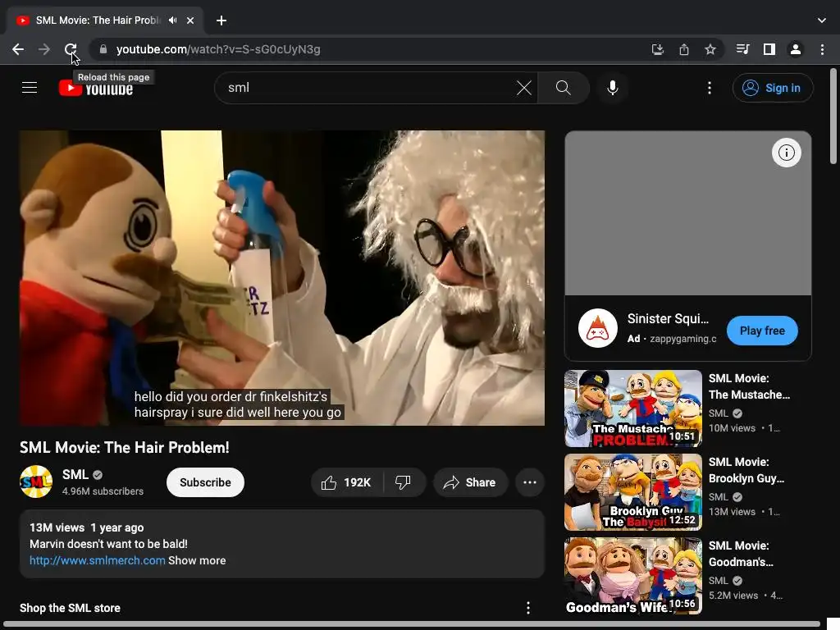Toggle browser side panel
This screenshot has width=840, height=630.
(769, 49)
